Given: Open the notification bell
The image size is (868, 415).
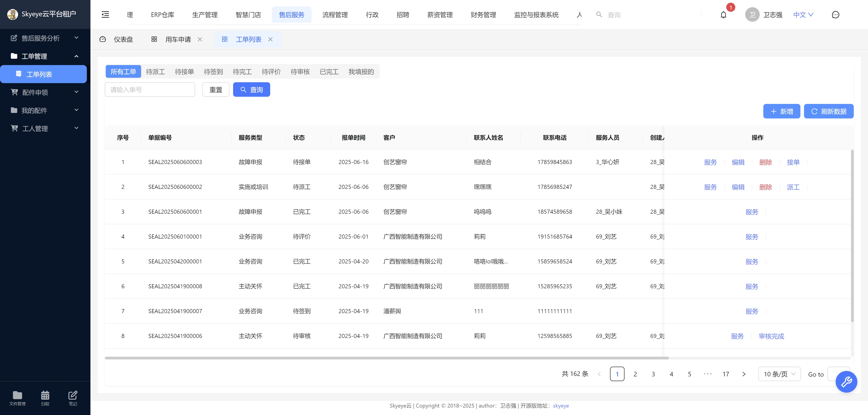Looking at the screenshot, I should coord(723,15).
